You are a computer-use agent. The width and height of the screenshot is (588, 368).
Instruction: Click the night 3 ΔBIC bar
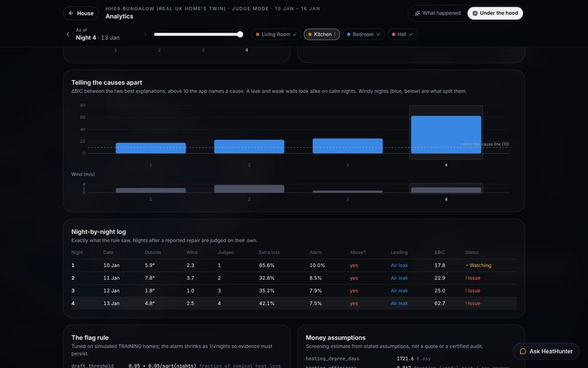click(348, 146)
